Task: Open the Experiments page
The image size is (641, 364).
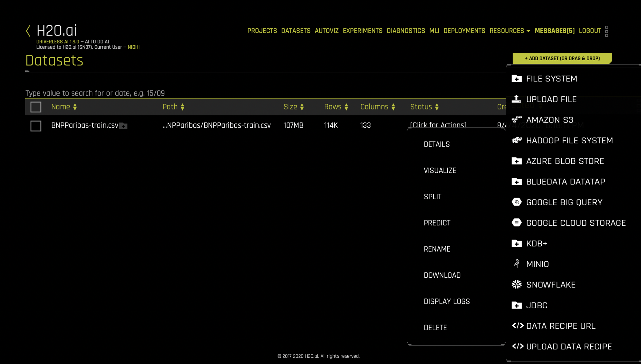Action: click(x=362, y=31)
